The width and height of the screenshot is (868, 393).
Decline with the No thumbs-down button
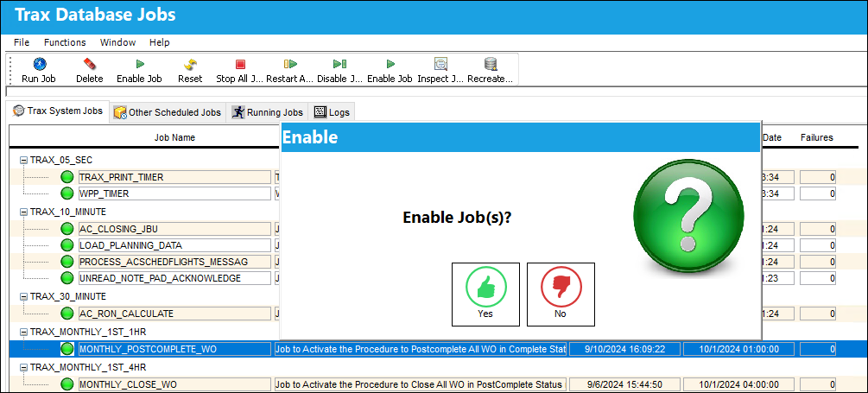point(561,294)
